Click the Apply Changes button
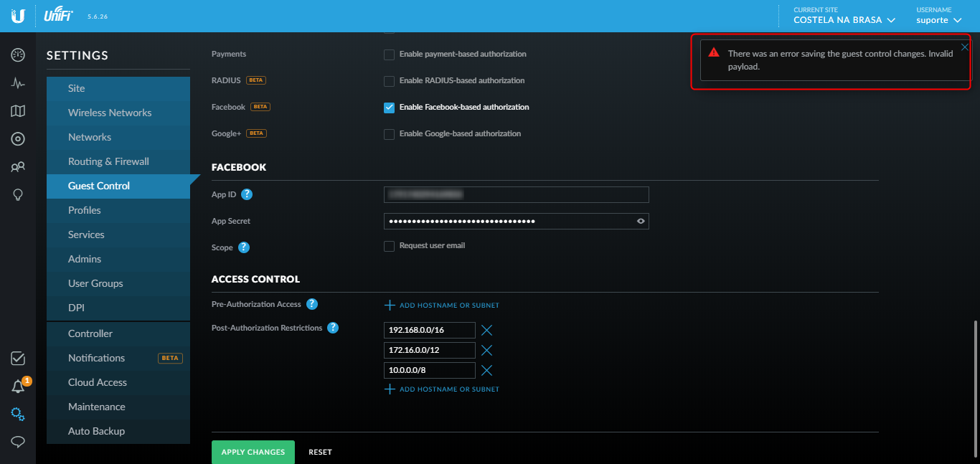 253,452
